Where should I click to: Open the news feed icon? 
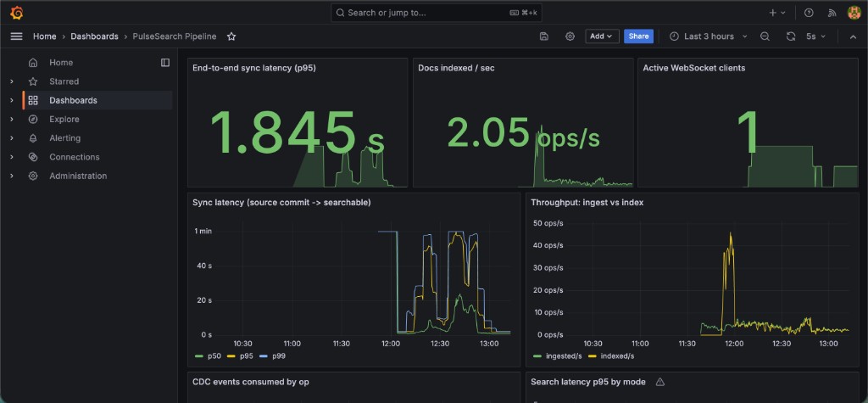point(832,13)
